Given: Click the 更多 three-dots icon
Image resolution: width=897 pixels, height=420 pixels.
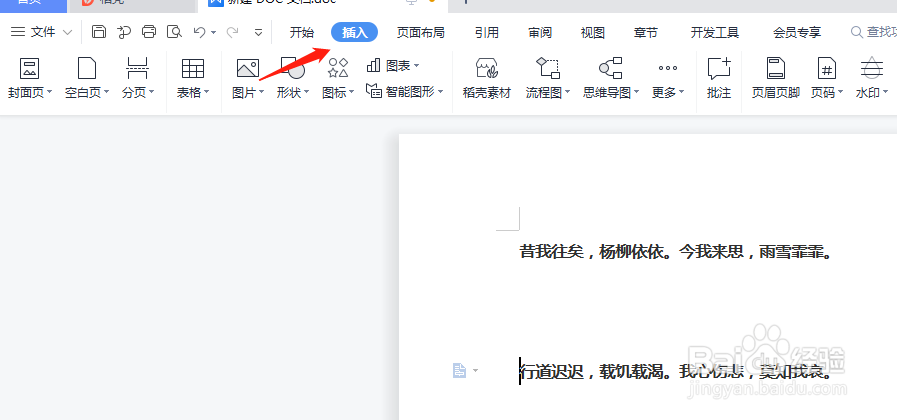Looking at the screenshot, I should tap(668, 68).
